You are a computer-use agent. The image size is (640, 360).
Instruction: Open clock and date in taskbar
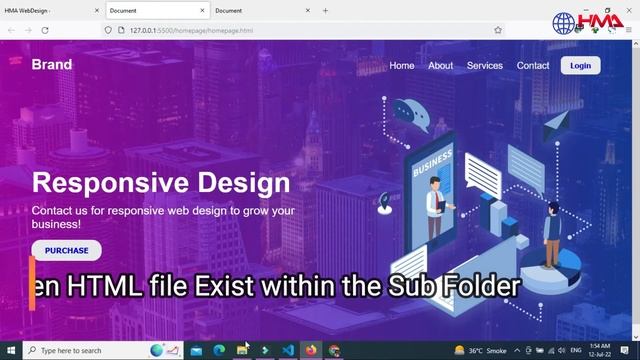(x=600, y=351)
